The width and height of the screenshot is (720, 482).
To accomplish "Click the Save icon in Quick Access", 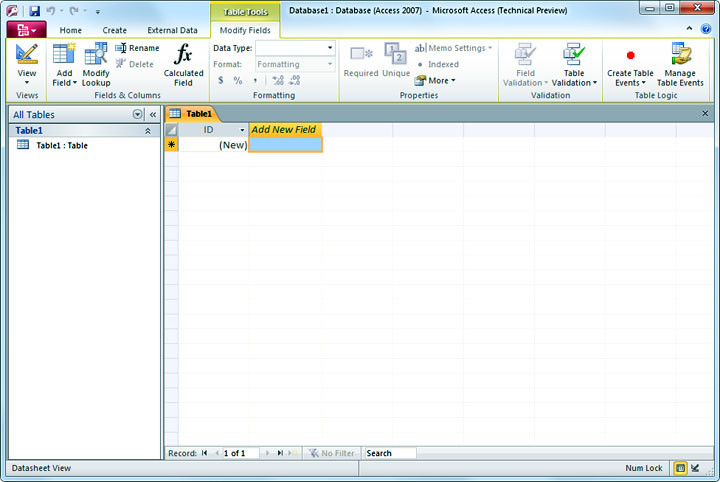I will 34,11.
